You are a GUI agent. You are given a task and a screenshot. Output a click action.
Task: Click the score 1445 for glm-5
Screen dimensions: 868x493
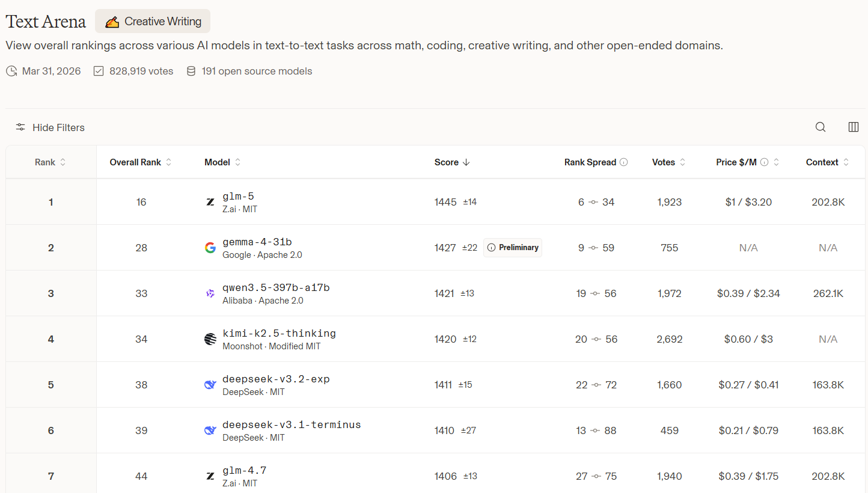coord(445,202)
